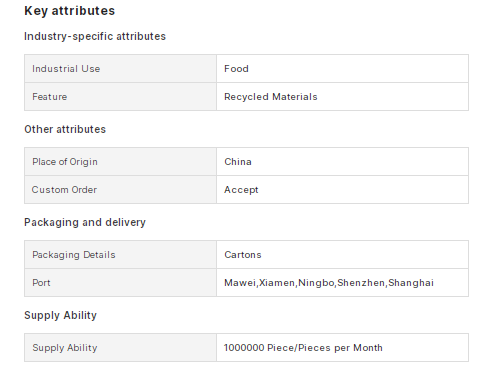Click the word Shanghai in port list

pos(411,283)
